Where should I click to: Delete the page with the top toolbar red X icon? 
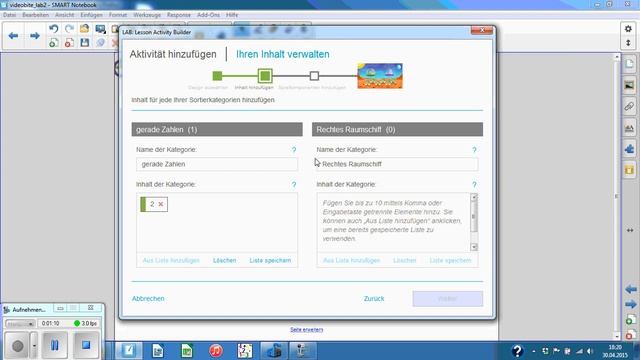click(69, 42)
